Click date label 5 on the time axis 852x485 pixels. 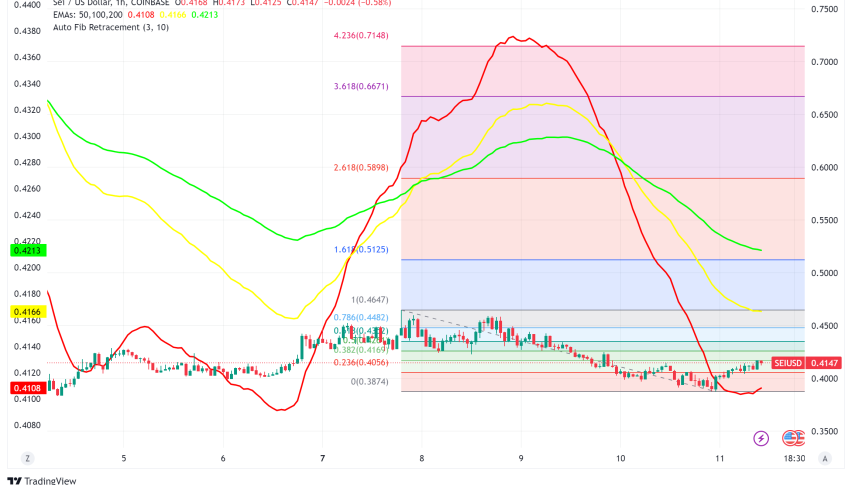(123, 458)
